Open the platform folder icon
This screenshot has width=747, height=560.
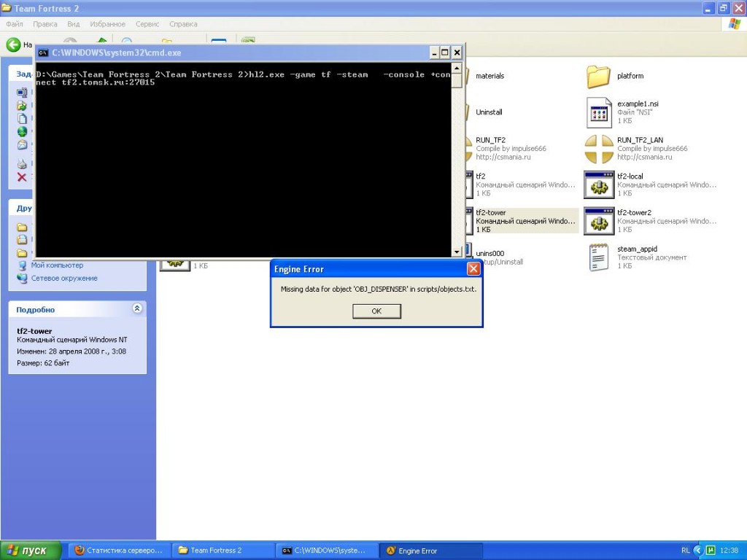598,76
